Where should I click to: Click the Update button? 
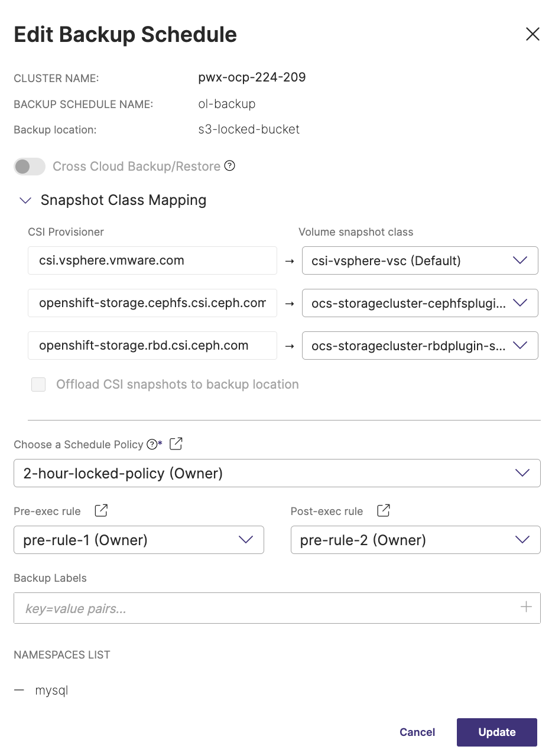point(496,732)
